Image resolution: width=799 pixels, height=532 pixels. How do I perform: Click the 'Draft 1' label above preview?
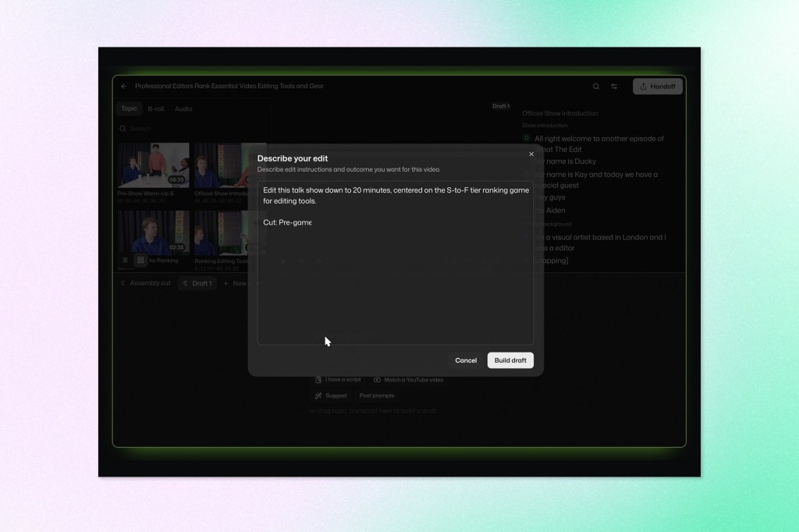(501, 106)
